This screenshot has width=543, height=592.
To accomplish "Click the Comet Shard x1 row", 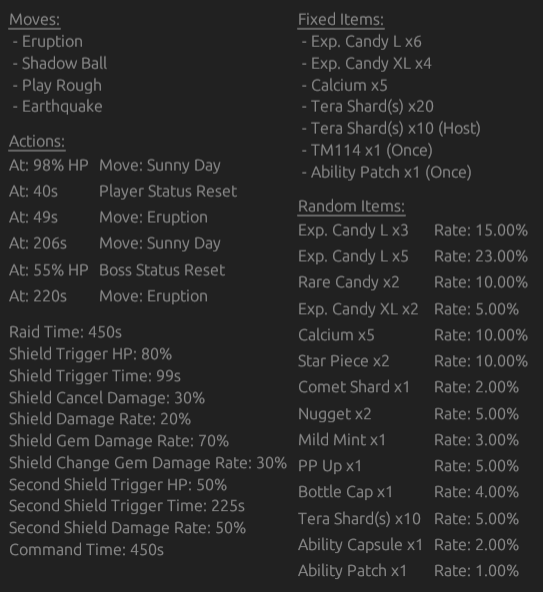I will click(408, 387).
